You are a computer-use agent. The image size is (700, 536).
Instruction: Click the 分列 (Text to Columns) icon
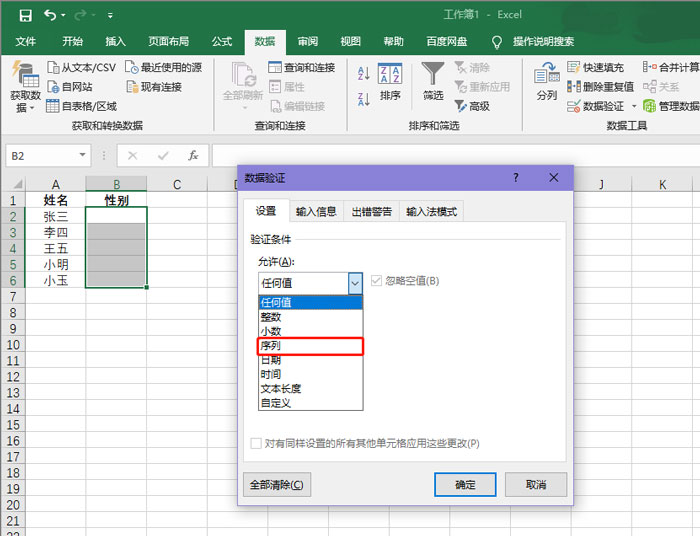546,74
